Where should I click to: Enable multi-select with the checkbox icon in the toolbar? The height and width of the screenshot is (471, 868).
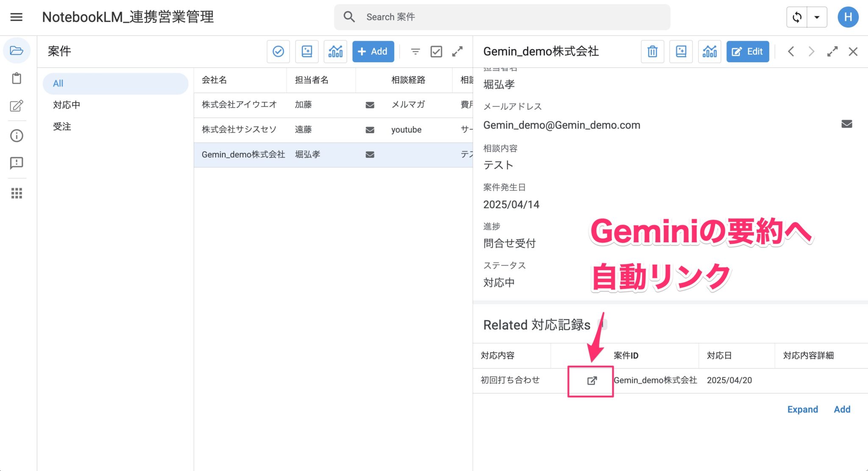point(436,51)
